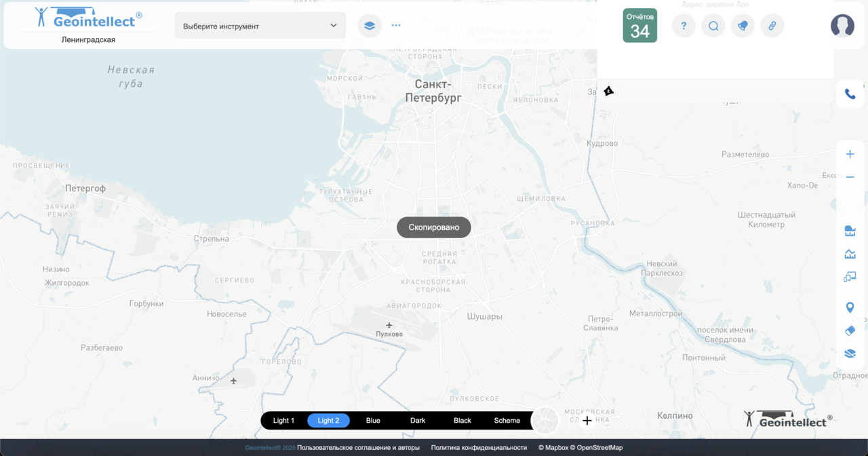Viewport: 868px width, 456px height.
Task: Click the search magnifier icon
Action: click(x=713, y=26)
